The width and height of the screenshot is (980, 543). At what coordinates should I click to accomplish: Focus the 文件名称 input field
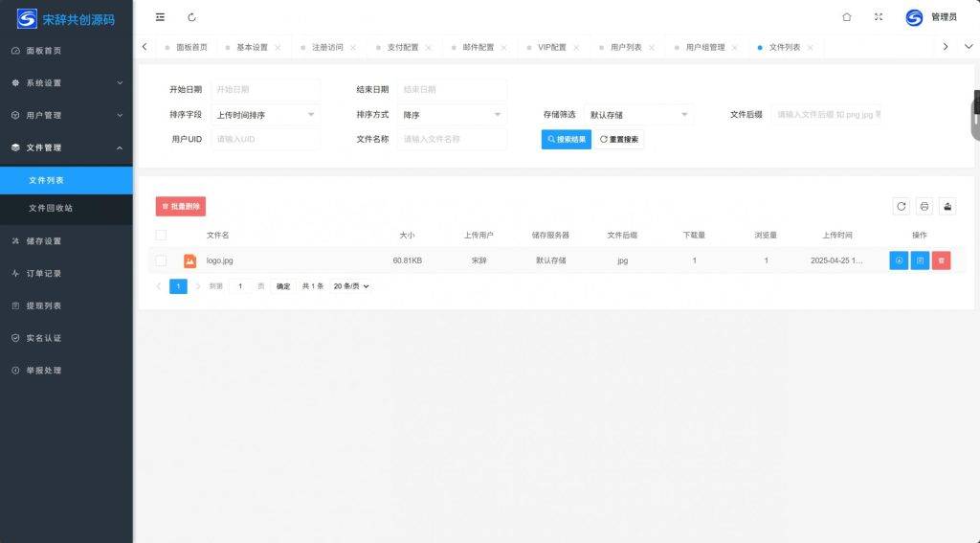(452, 139)
